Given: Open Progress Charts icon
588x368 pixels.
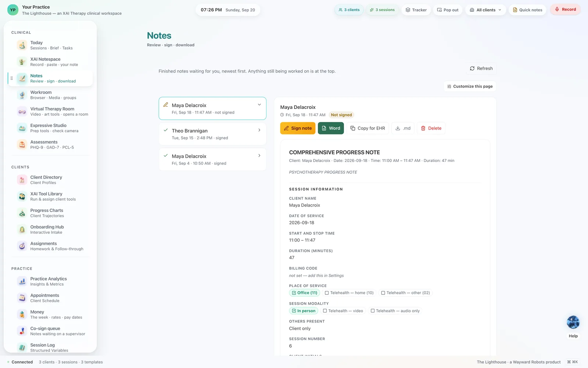Looking at the screenshot, I should (22, 213).
